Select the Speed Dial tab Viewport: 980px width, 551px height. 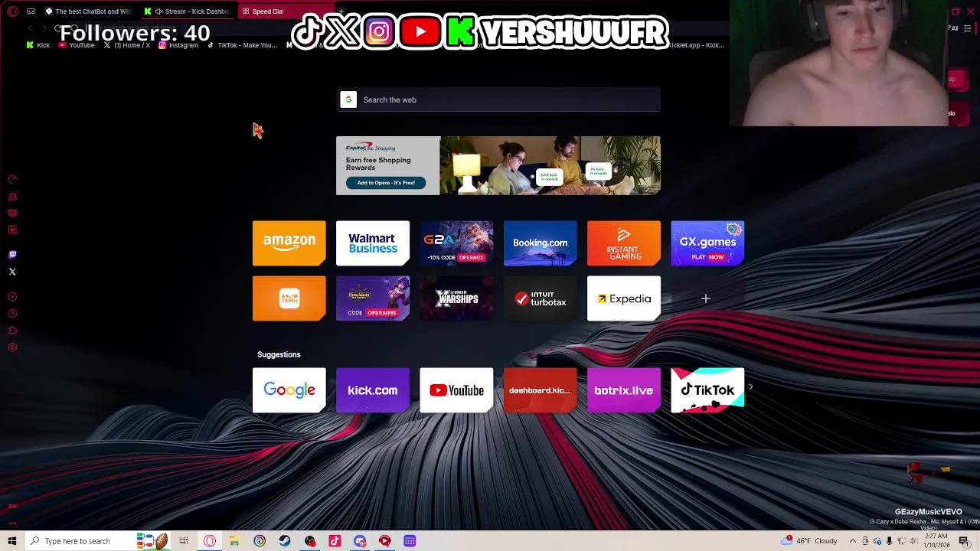click(x=285, y=11)
